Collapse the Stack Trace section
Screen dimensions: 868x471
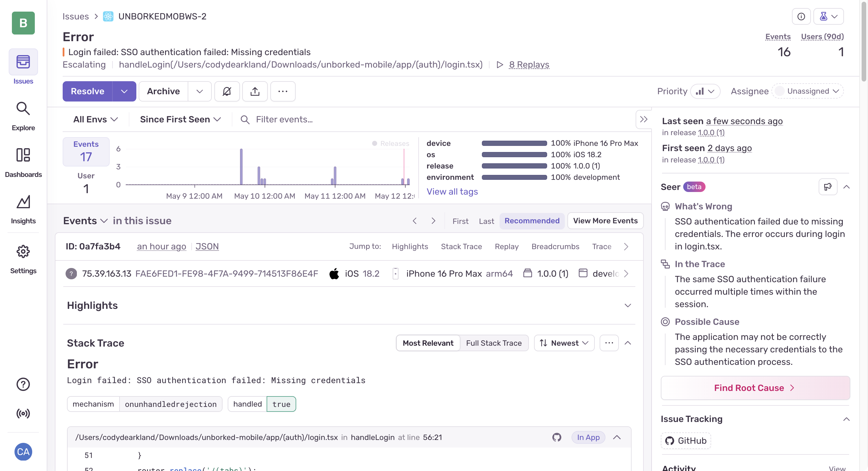[x=628, y=343]
